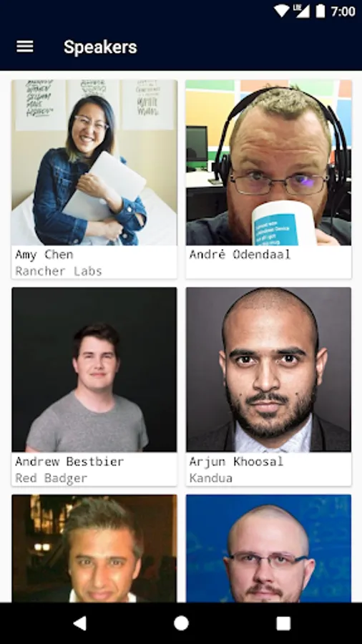
Task: Tap the Red Badger company text
Action: (52, 478)
